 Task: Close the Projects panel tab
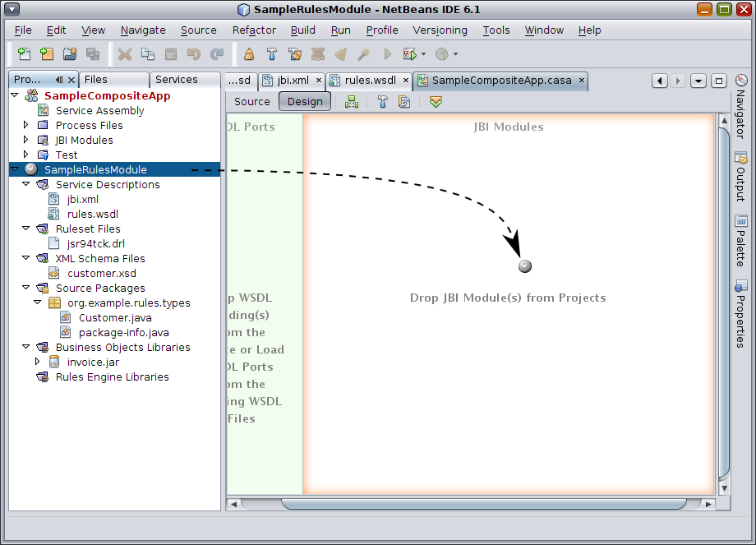[x=71, y=80]
